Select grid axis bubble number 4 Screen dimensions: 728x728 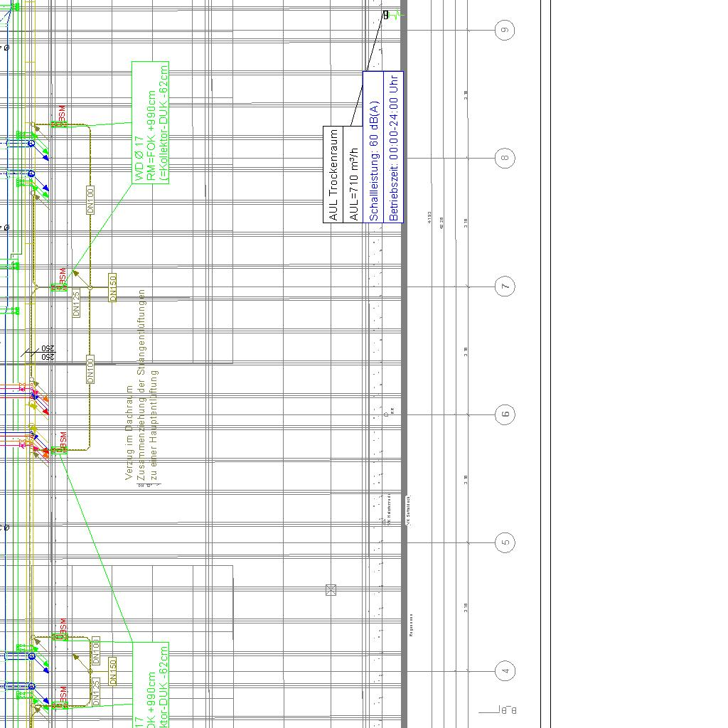tap(505, 670)
